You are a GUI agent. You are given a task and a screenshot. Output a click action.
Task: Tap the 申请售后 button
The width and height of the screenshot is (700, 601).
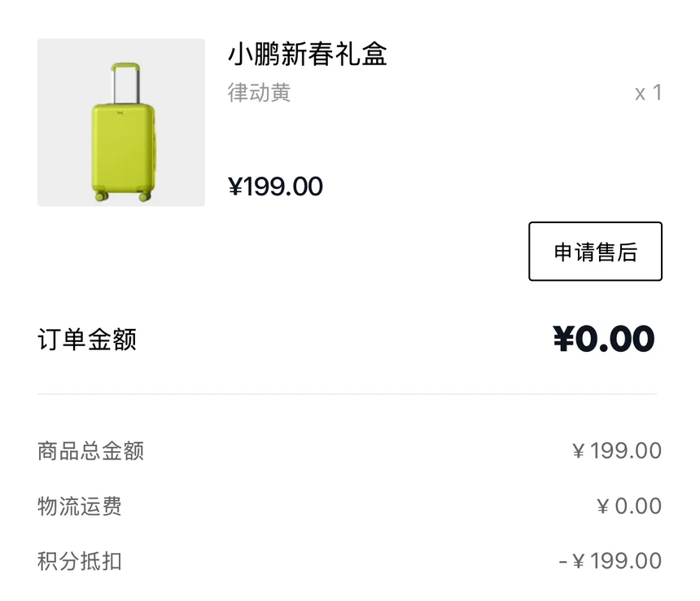pyautogui.click(x=595, y=252)
